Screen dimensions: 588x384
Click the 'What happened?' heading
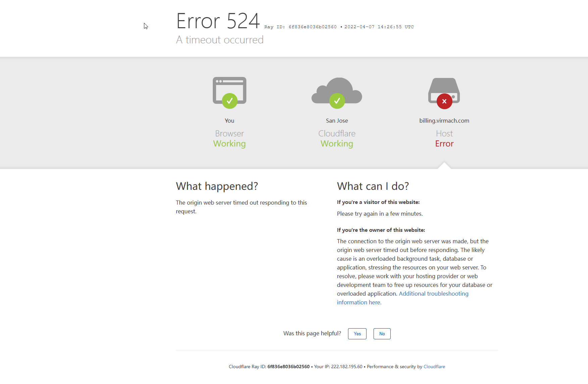(x=217, y=186)
